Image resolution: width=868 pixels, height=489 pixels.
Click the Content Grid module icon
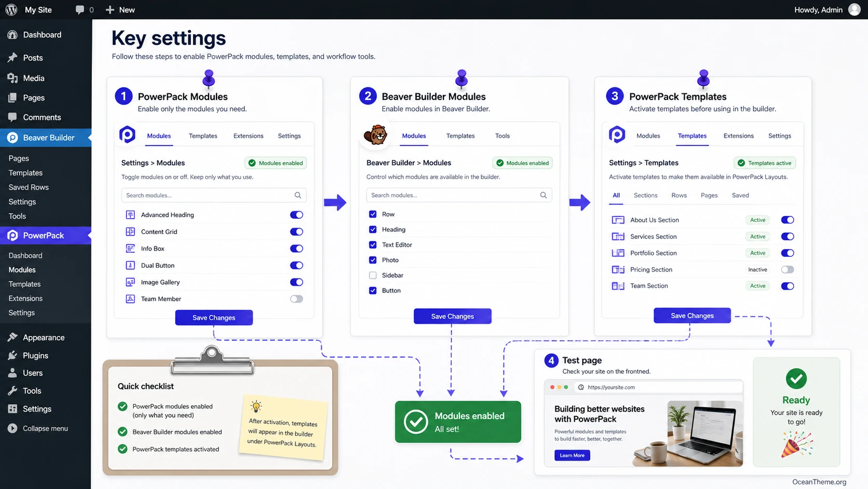[x=130, y=232]
